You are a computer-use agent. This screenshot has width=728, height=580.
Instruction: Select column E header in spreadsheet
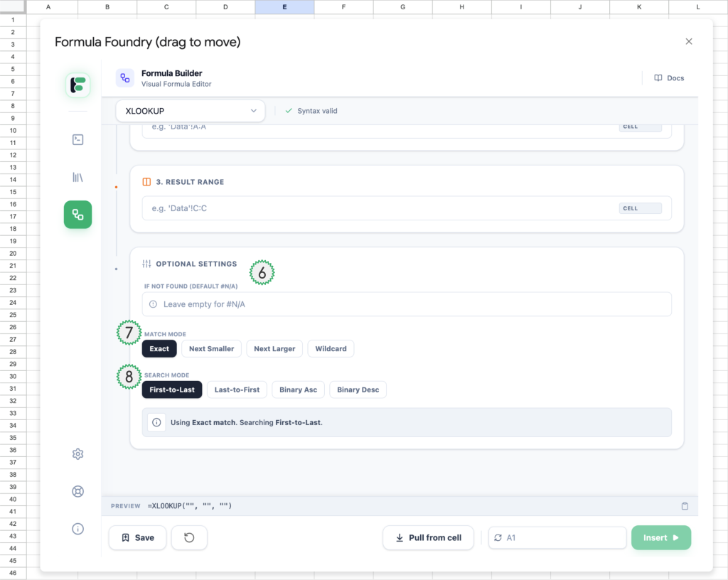coord(284,7)
